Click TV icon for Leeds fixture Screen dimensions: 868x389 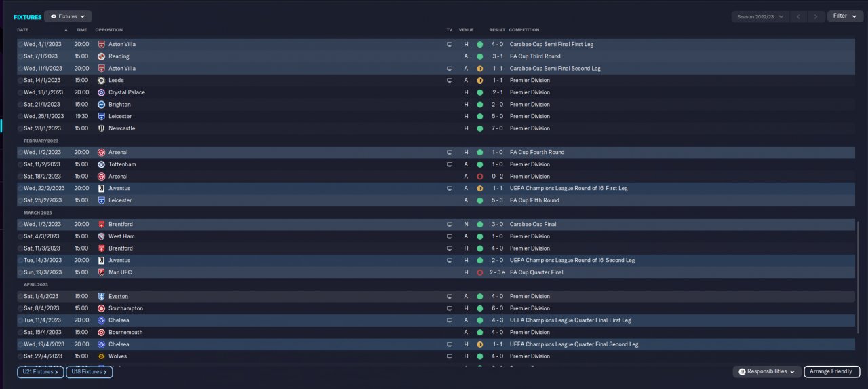(449, 80)
